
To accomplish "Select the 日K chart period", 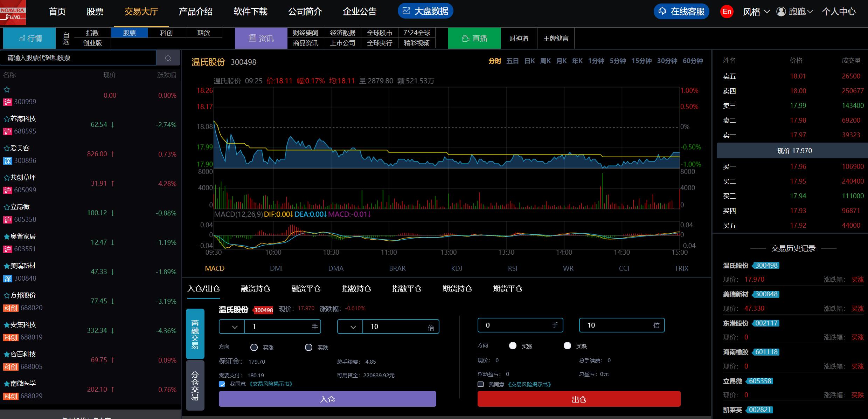I will [529, 61].
